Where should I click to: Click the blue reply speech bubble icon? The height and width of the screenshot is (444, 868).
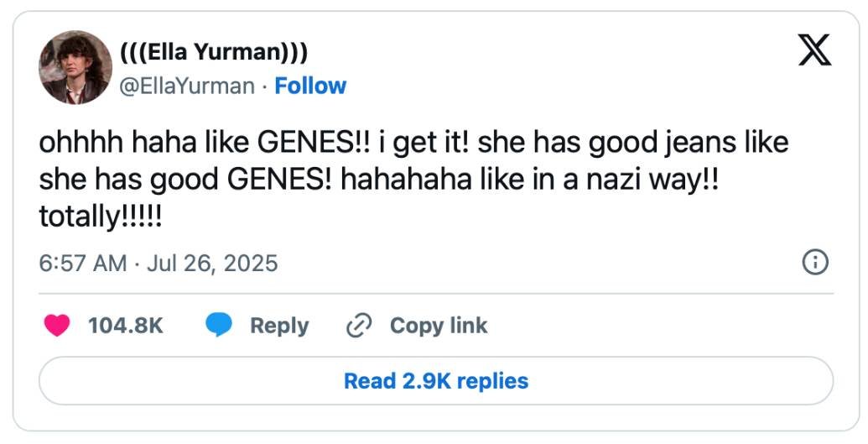pyautogui.click(x=219, y=326)
